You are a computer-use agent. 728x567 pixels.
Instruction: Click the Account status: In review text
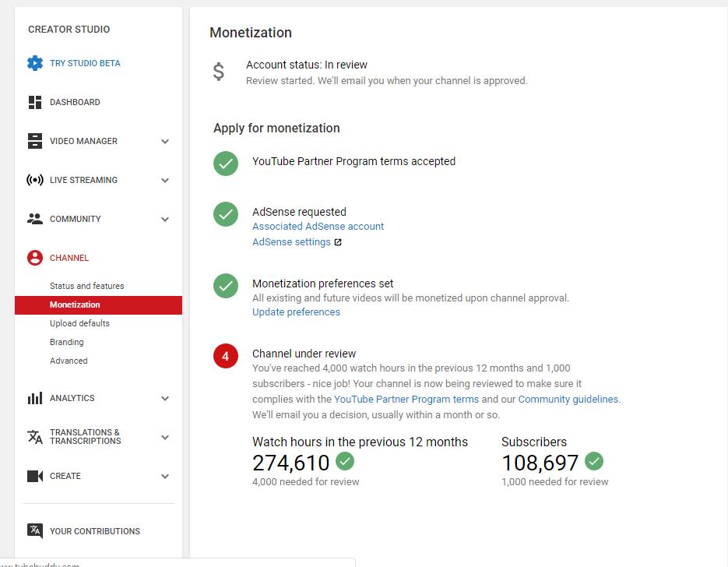pyautogui.click(x=307, y=65)
